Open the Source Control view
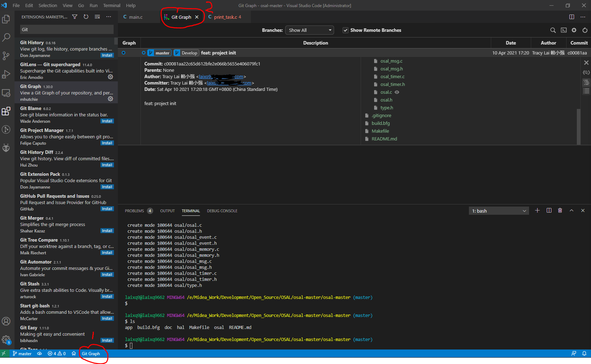 click(x=6, y=56)
